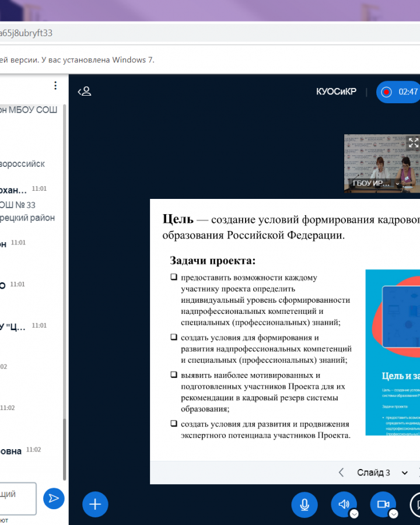
Task: Click the blue image on the slide
Action: 393,352
